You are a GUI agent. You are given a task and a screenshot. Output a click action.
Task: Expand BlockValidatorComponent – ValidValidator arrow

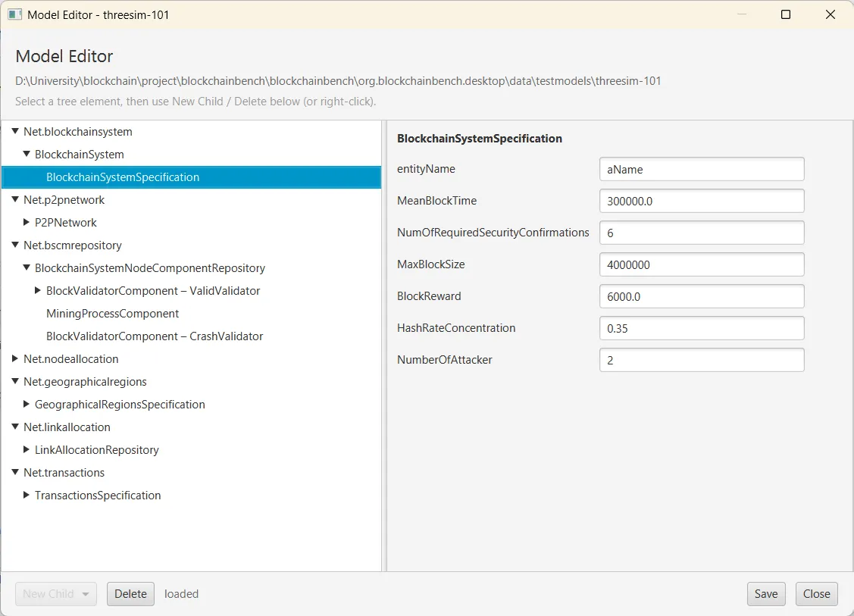click(38, 290)
